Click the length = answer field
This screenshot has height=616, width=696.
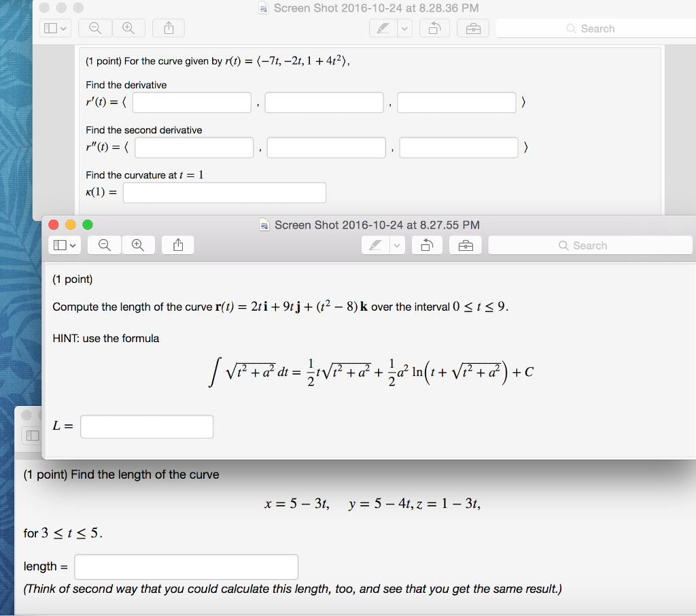(x=186, y=566)
